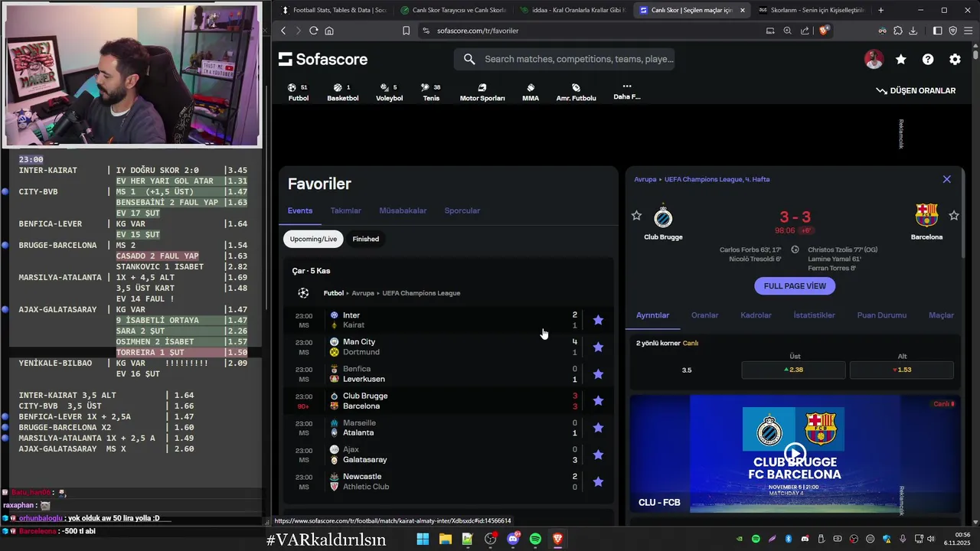Toggle favorite star for Barcelona team
The image size is (980, 551).
tap(954, 216)
